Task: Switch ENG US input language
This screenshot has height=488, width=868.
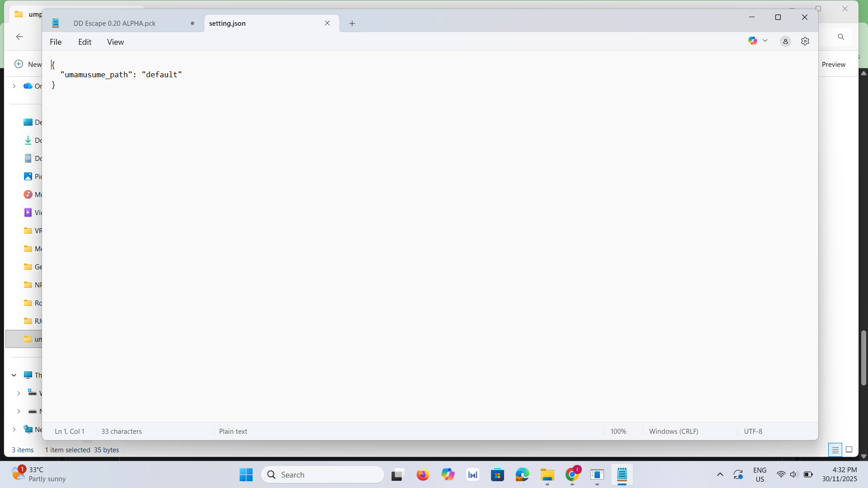Action: coord(760,475)
